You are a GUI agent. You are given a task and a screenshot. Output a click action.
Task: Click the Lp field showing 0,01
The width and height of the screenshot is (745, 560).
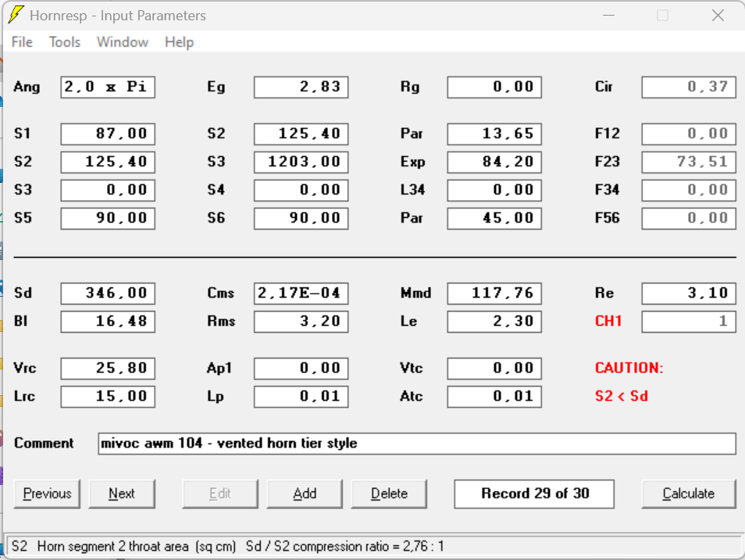pos(301,397)
